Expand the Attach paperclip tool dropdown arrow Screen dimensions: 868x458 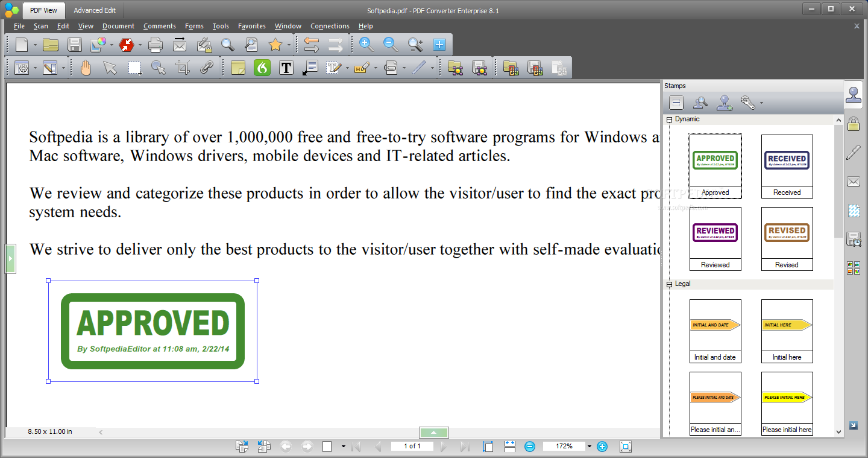pyautogui.click(x=404, y=68)
